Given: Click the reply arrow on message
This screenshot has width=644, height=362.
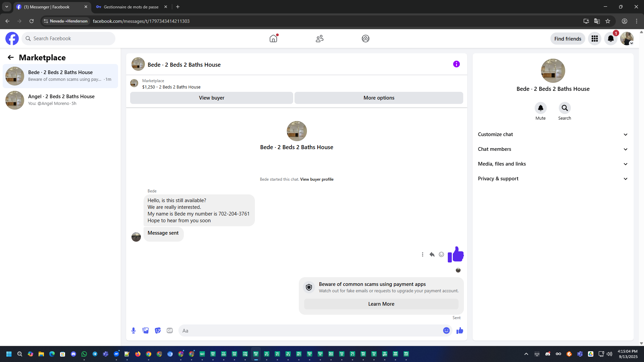Looking at the screenshot, I should coord(432,254).
